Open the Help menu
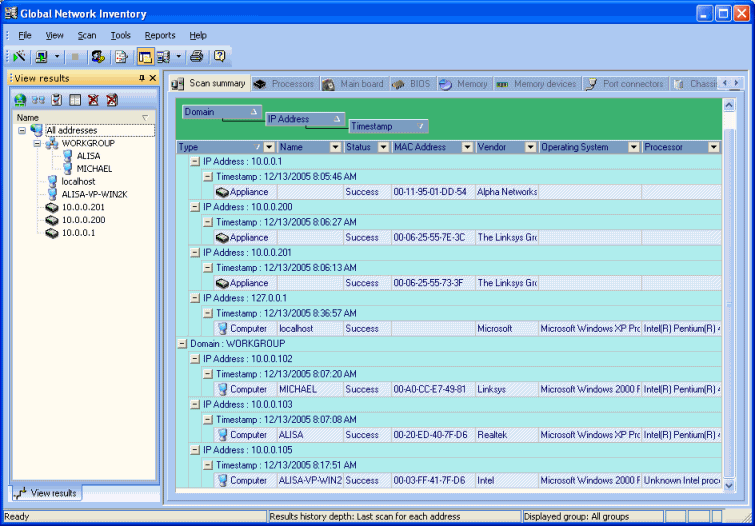This screenshot has height=526, width=755. tap(198, 36)
